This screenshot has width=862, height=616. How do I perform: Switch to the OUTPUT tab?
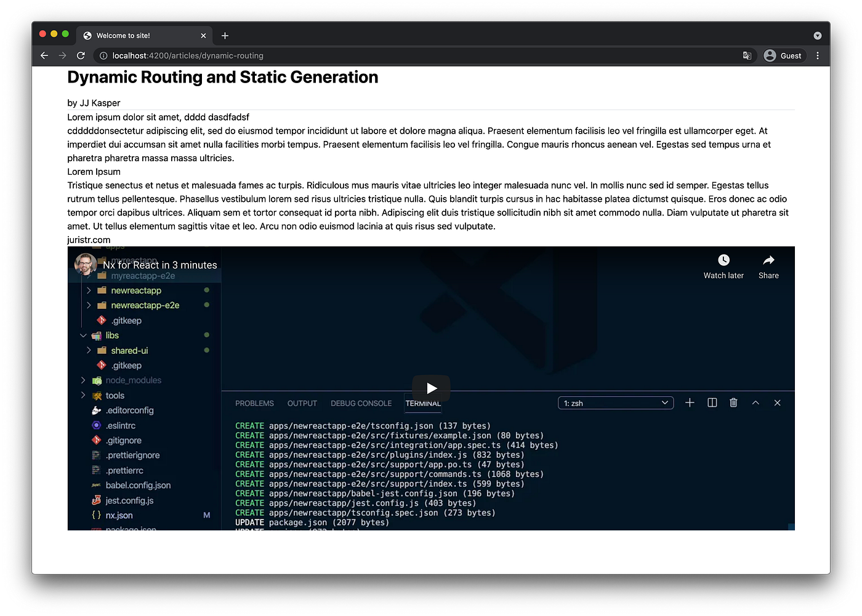(x=302, y=403)
